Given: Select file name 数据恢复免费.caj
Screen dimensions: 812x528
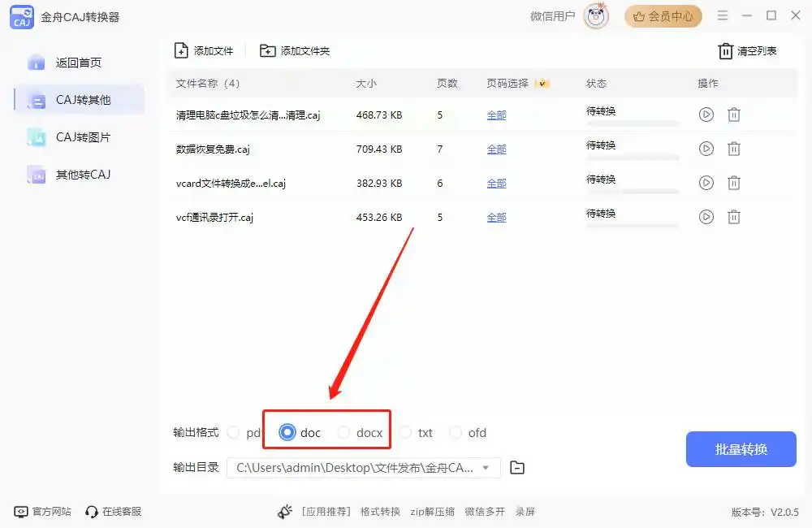Looking at the screenshot, I should point(213,149).
